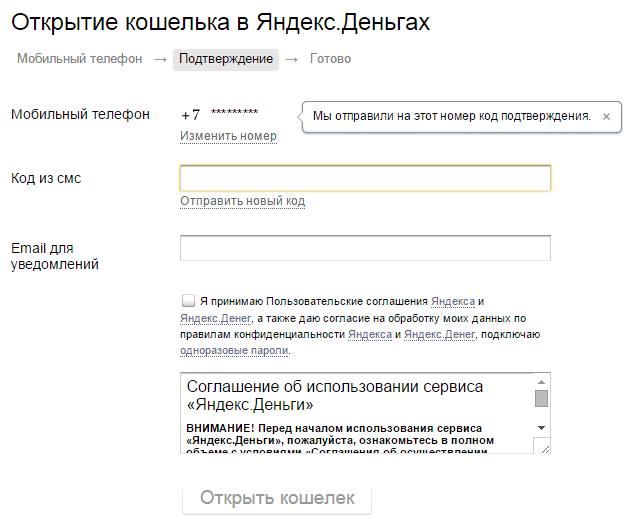Viewport: 640px width, 529px height.
Task: Click the 'Email для уведомлений' label
Action: click(x=55, y=256)
